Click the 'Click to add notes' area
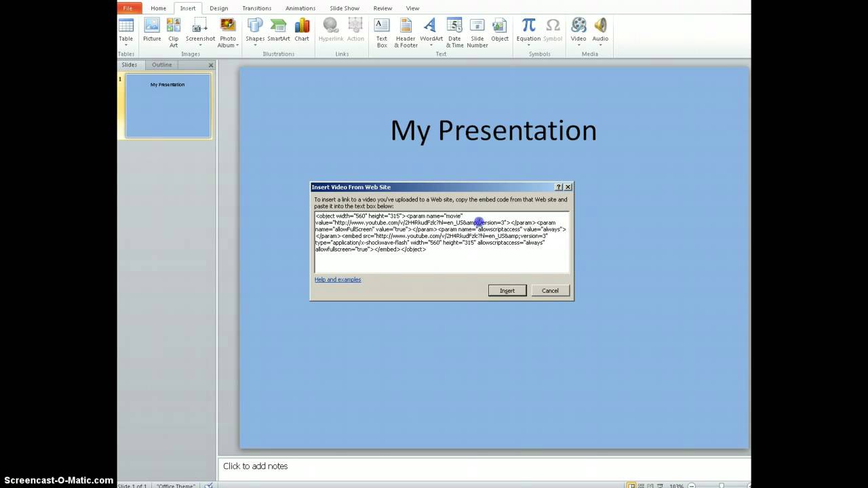The image size is (868, 488). point(484,466)
